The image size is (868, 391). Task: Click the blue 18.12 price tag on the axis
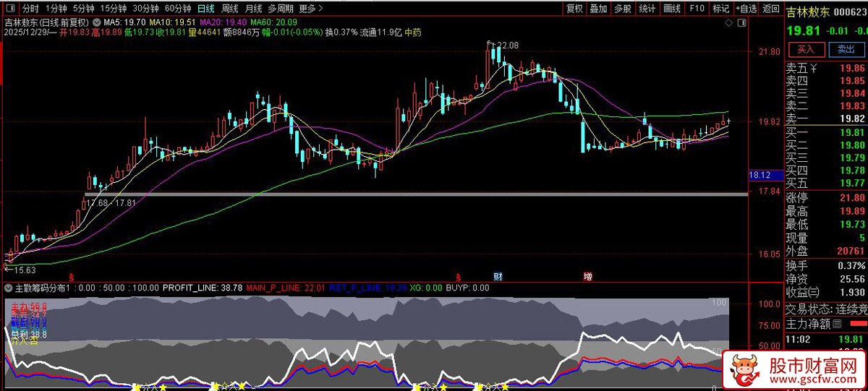[x=765, y=175]
